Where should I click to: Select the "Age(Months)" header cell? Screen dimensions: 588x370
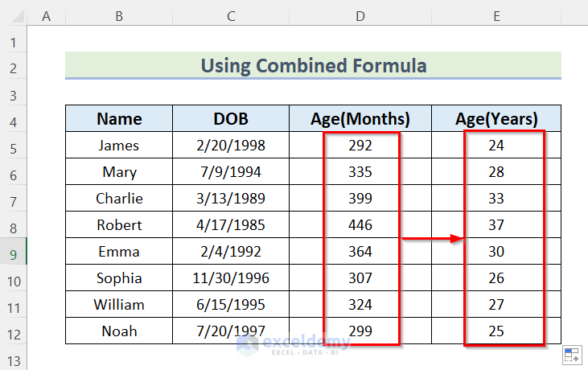point(360,119)
